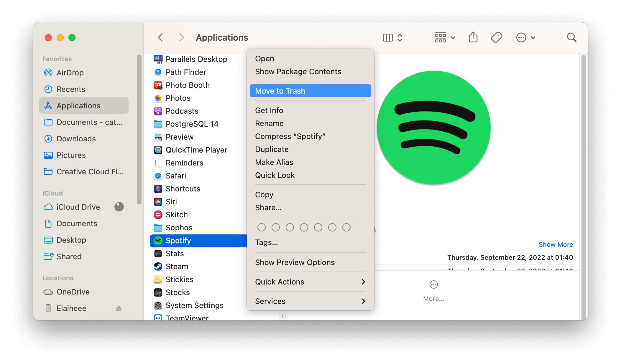
Task: Click the Steam app icon
Action: click(x=158, y=267)
